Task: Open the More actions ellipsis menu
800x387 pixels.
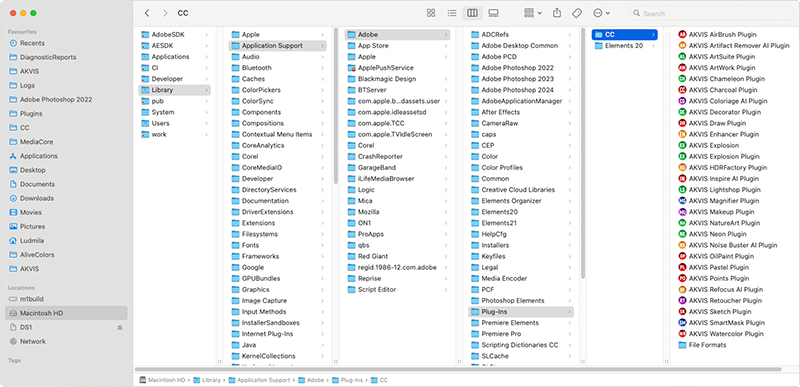Action: [x=601, y=13]
